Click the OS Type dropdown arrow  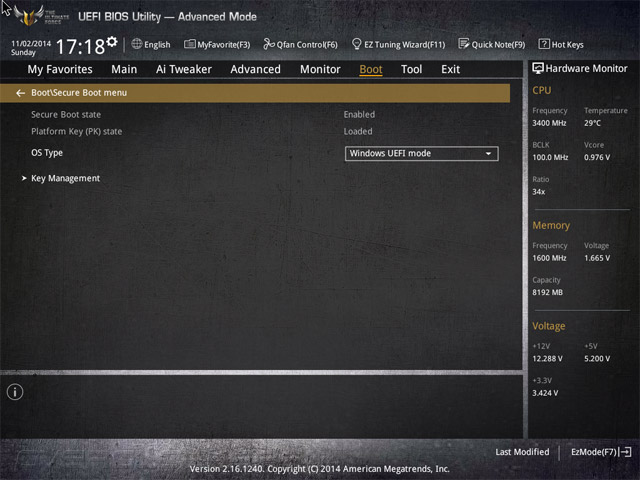point(488,154)
